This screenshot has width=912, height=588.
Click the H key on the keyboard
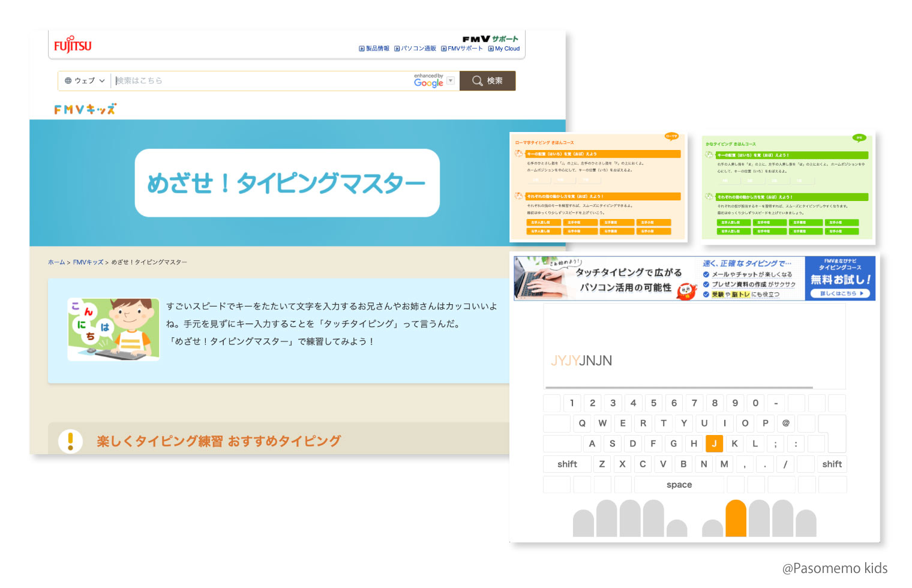click(694, 443)
